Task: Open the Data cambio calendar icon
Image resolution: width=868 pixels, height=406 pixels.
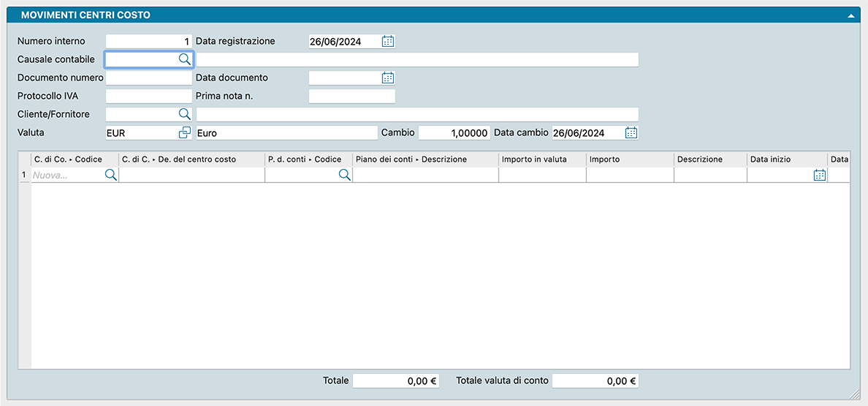Action: (631, 132)
